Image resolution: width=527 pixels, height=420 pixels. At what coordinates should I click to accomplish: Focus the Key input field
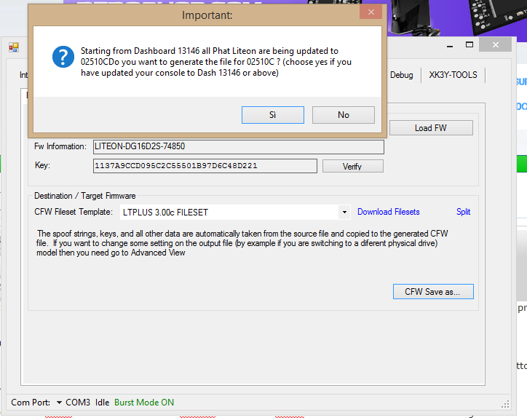tap(205, 166)
